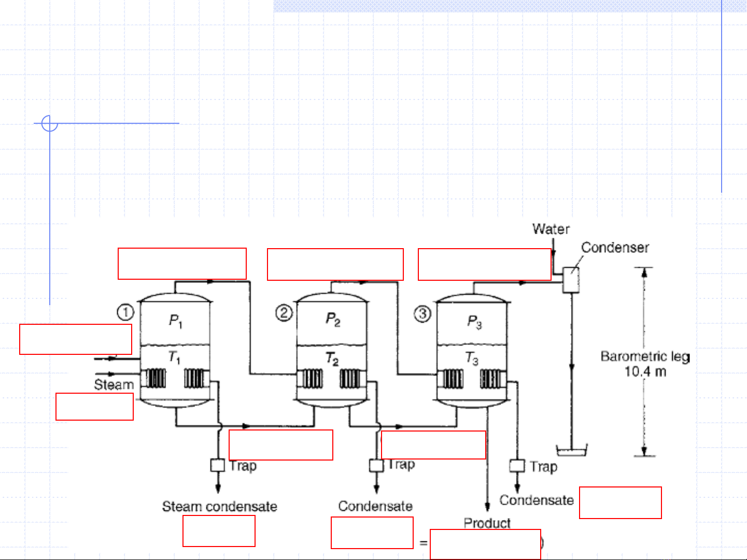Select the P1 pressure label

point(175,321)
